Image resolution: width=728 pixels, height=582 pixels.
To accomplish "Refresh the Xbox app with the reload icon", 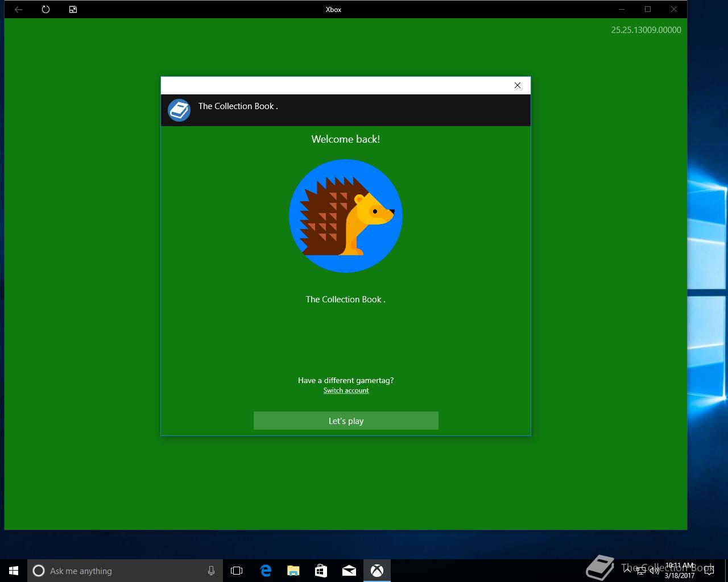I will [45, 9].
